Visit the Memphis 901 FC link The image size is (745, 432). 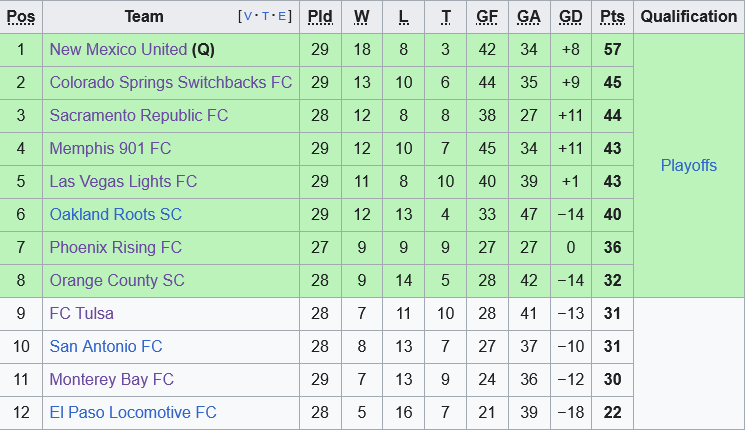[x=110, y=148]
